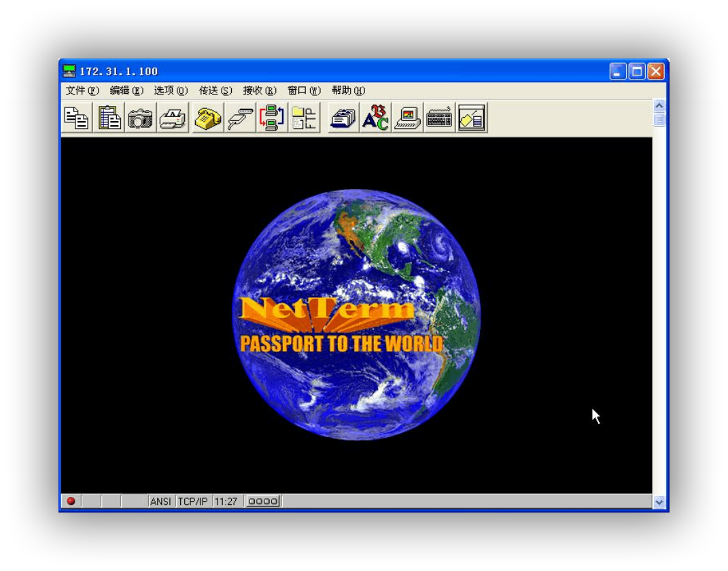
Task: Click the window with yellow tag icon
Action: (472, 118)
